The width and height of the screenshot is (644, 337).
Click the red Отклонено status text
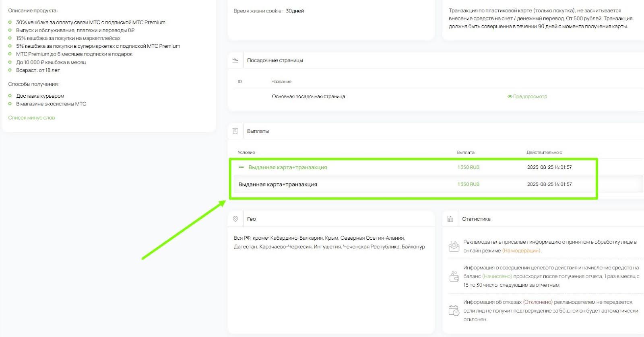[538, 302]
